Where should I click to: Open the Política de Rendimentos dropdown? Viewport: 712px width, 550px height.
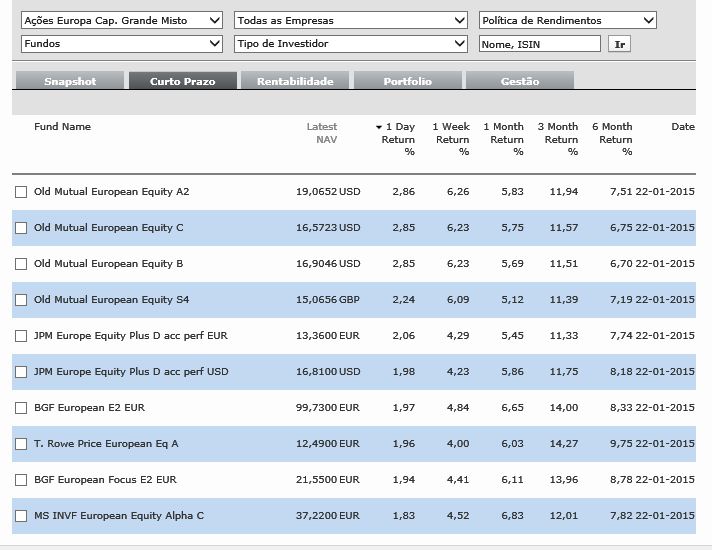[568, 20]
